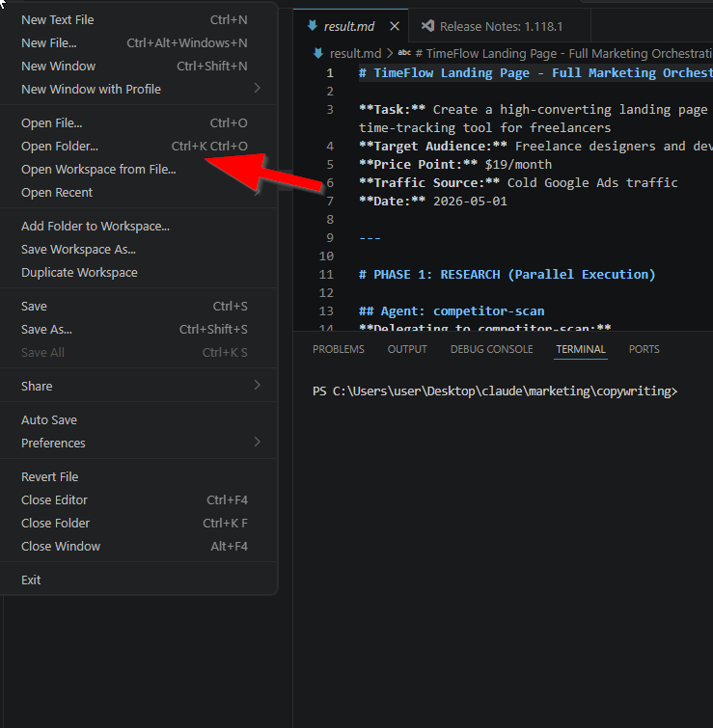Click result.md in the breadcrumb path
713x728 pixels.
355,53
